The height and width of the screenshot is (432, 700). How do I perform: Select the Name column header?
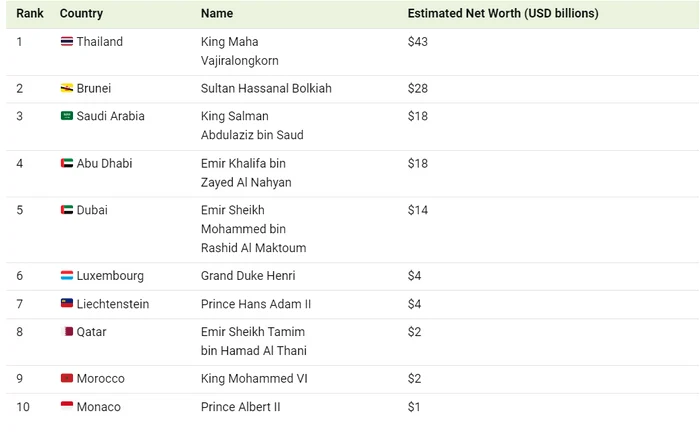(217, 13)
